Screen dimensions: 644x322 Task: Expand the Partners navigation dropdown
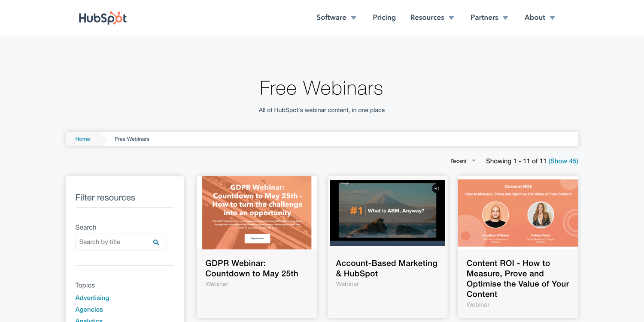(x=489, y=17)
